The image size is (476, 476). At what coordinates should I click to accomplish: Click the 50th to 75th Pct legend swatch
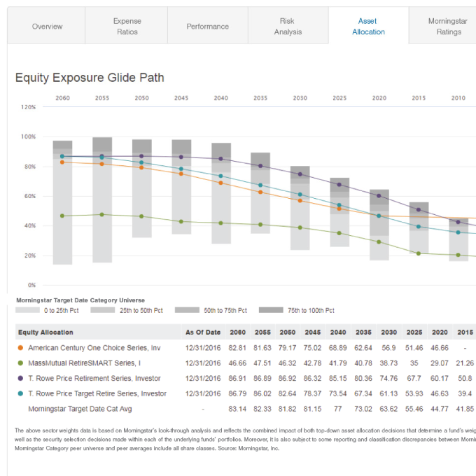tap(187, 310)
